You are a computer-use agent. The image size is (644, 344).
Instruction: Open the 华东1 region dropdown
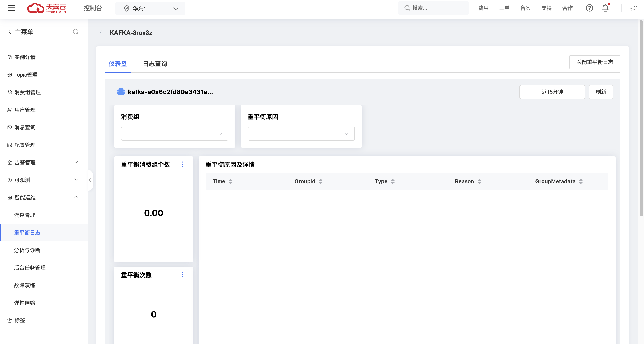pos(150,9)
